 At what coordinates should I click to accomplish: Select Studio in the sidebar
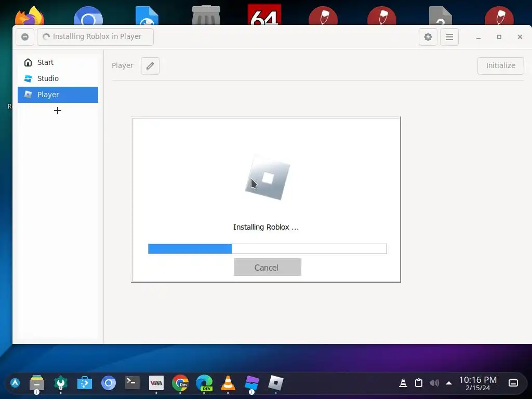58,78
